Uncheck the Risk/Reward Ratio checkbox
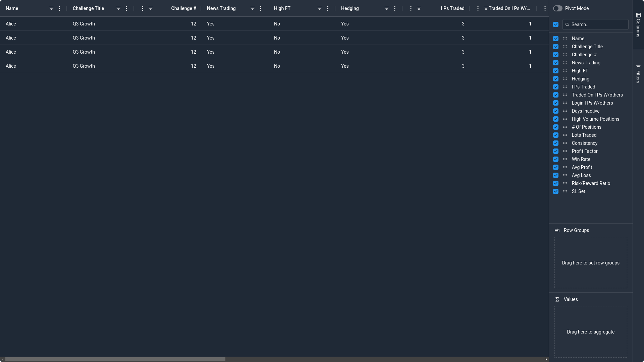Screen dimensions: 644x362 coord(556,183)
